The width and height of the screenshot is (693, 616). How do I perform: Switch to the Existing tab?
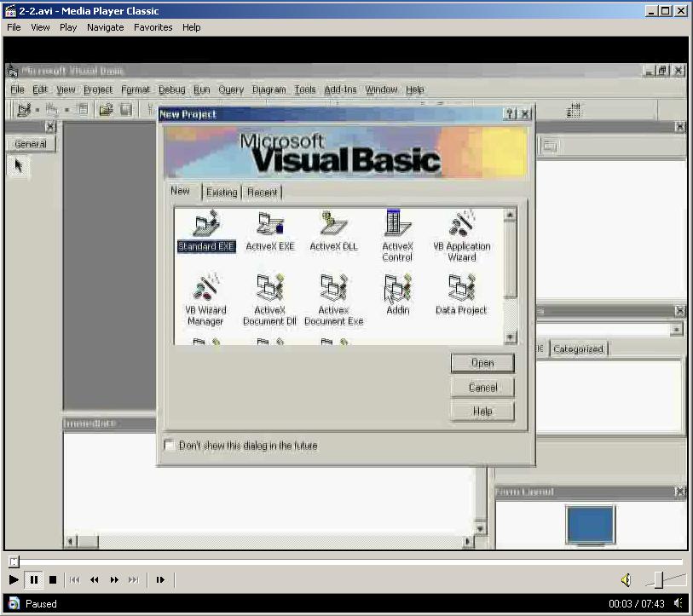tap(222, 193)
